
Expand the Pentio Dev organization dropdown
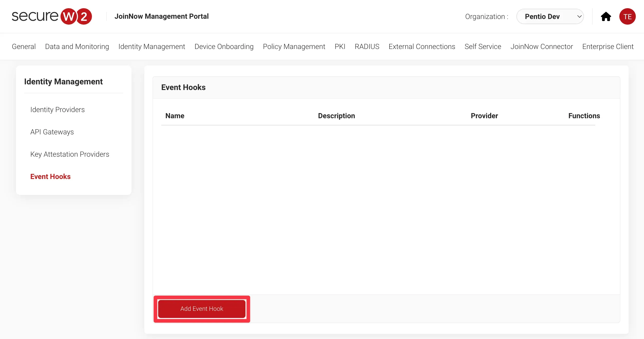coord(550,17)
